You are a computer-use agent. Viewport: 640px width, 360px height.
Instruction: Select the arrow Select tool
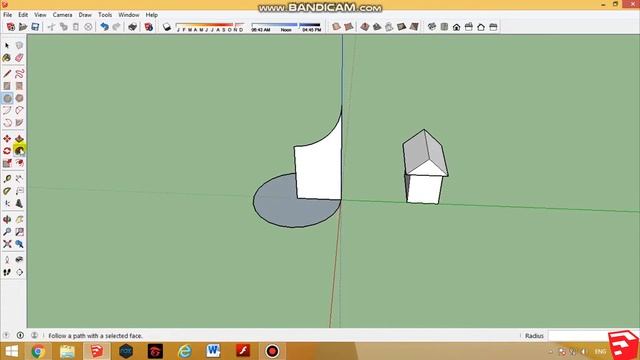[x=7, y=46]
